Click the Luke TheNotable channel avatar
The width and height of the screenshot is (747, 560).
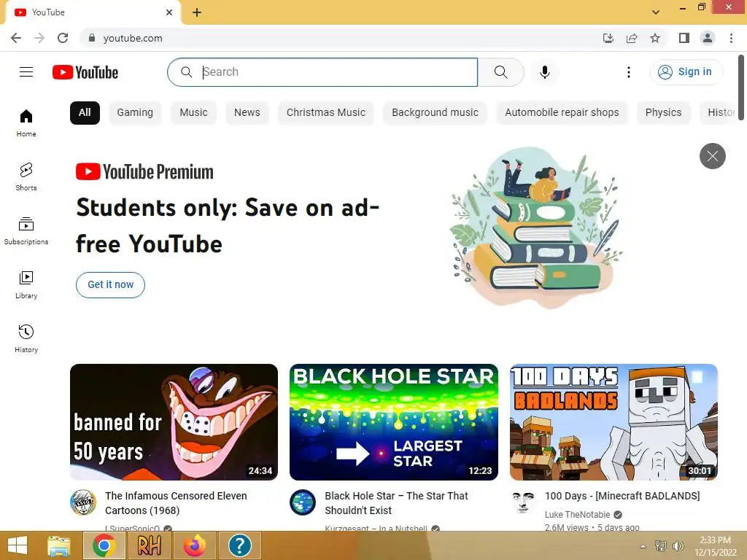(x=523, y=502)
